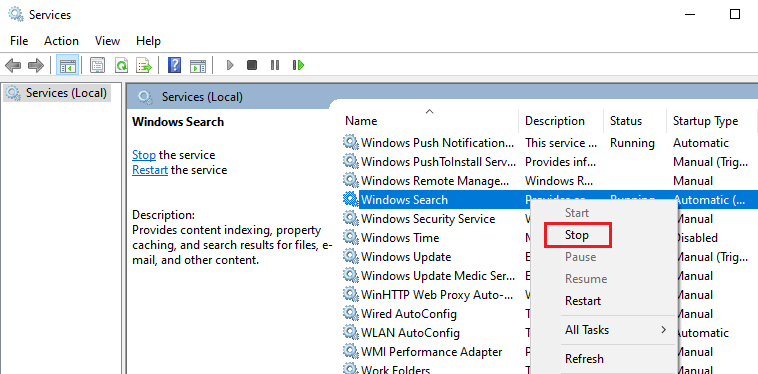Image resolution: width=758 pixels, height=374 pixels.
Task: Click the Stop Service square icon
Action: 252,65
